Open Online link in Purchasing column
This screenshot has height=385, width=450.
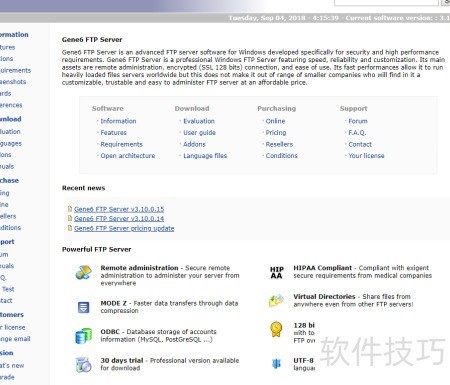(275, 121)
